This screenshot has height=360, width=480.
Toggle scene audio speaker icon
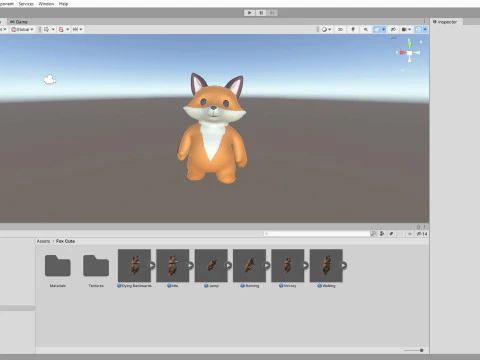tap(366, 29)
